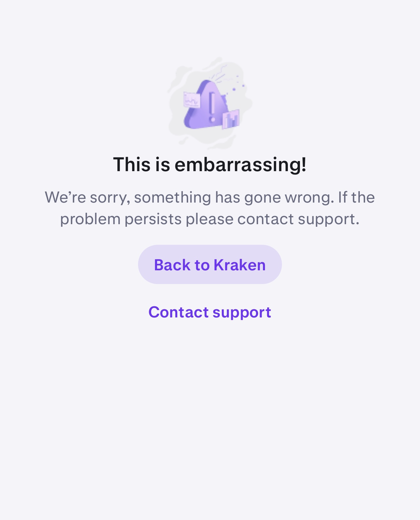Select the bar chart card in illustration

(x=231, y=119)
